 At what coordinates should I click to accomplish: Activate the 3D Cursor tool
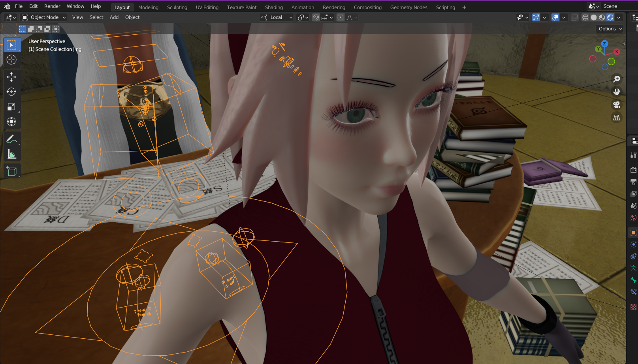(x=11, y=60)
